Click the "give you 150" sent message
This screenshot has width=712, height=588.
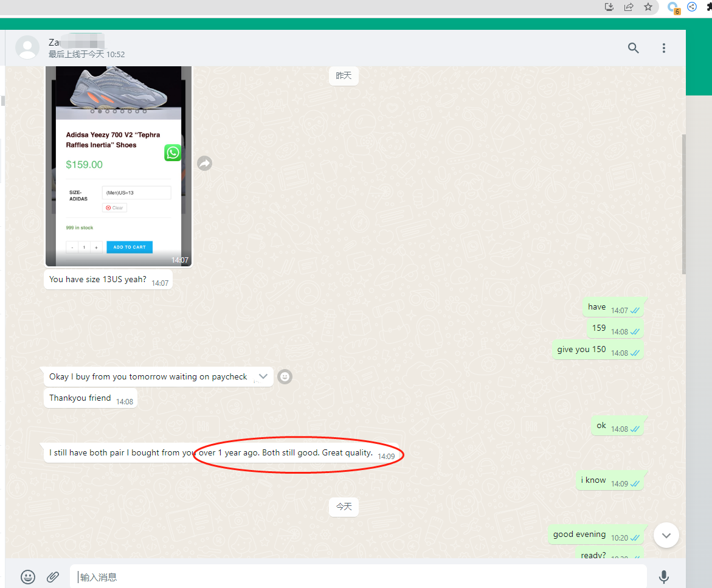point(581,350)
